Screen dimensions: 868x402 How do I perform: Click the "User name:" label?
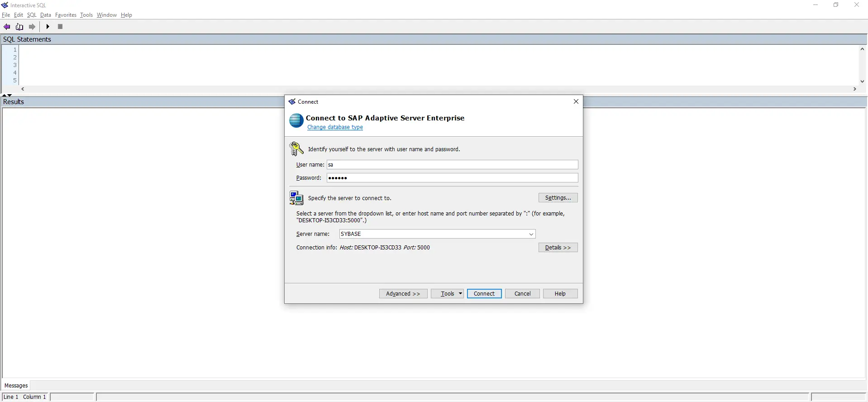(310, 165)
